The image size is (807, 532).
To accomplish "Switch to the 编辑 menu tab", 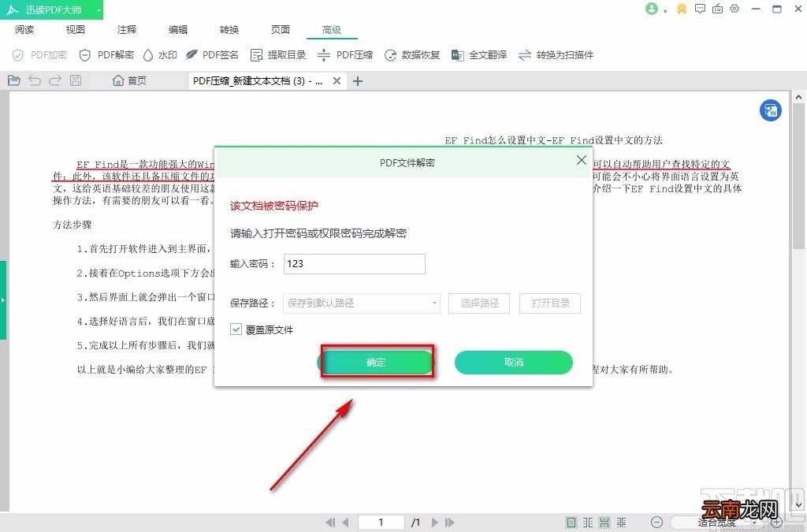I will coord(178,29).
